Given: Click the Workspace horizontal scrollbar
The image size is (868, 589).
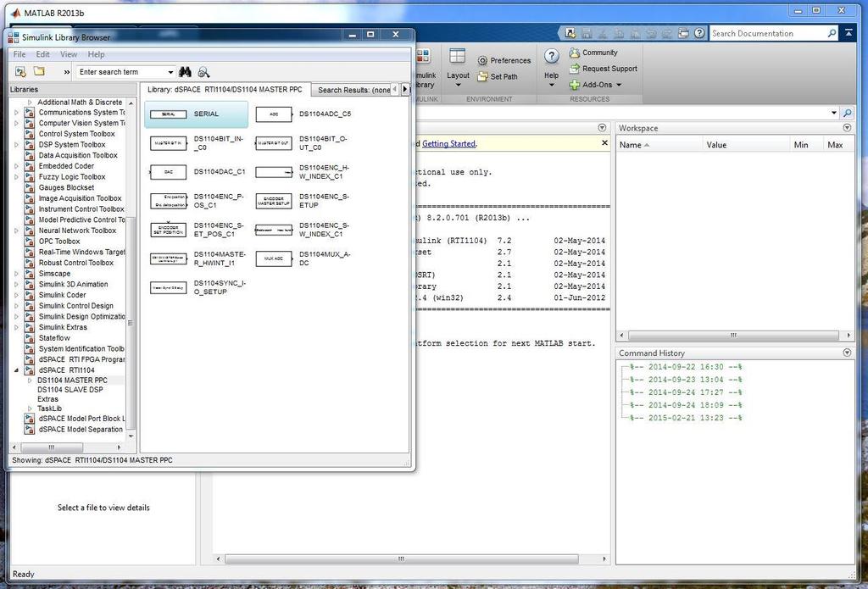Looking at the screenshot, I should point(733,336).
